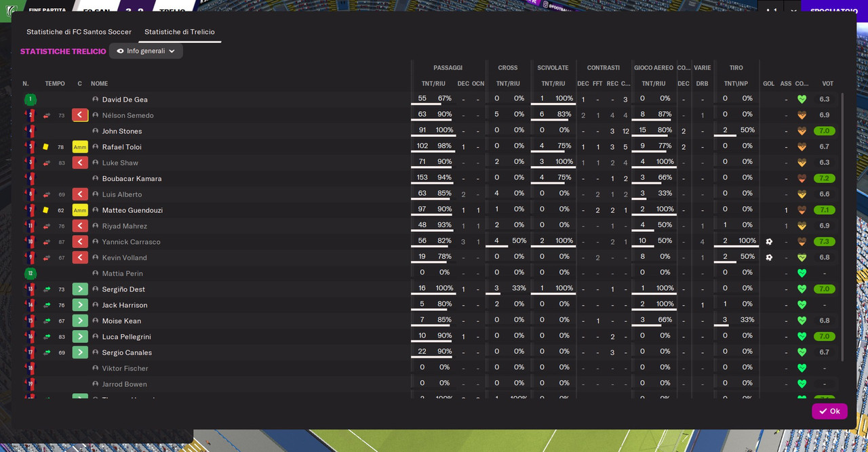The image size is (868, 452).
Task: Click Jack Harrison's green substitution arrows icon
Action: [47, 305]
